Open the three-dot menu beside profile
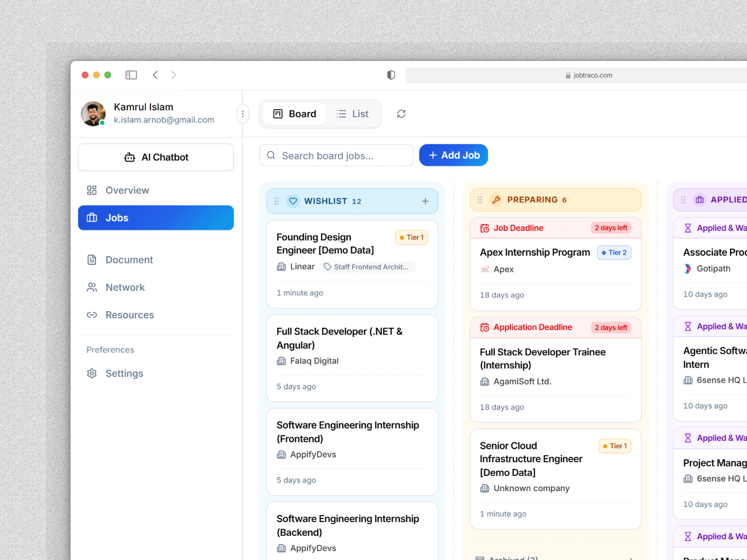Viewport: 747px width, 560px height. pos(243,114)
